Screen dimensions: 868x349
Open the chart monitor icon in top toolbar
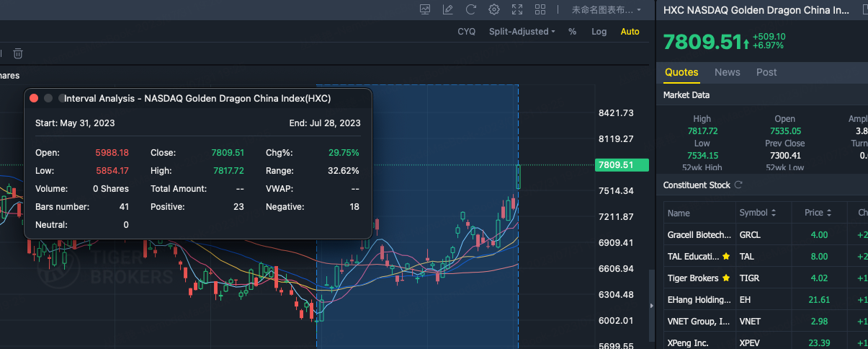(425, 9)
